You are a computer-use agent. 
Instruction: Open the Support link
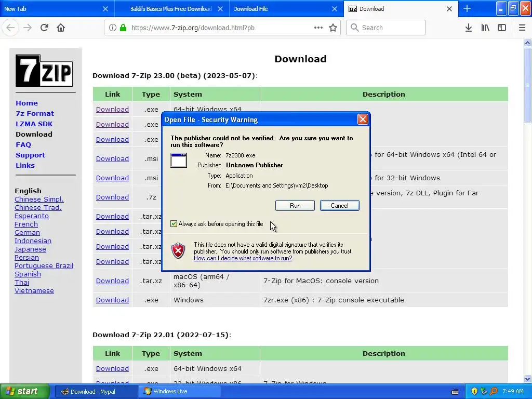[30, 155]
